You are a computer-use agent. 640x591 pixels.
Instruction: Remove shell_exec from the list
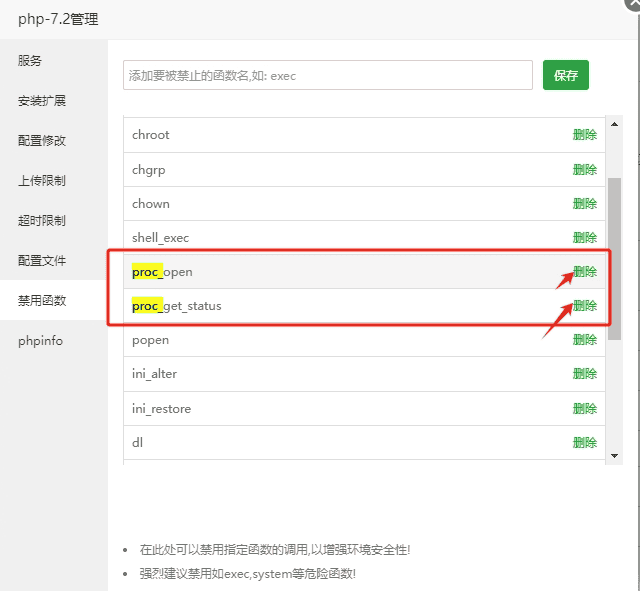[x=585, y=238]
